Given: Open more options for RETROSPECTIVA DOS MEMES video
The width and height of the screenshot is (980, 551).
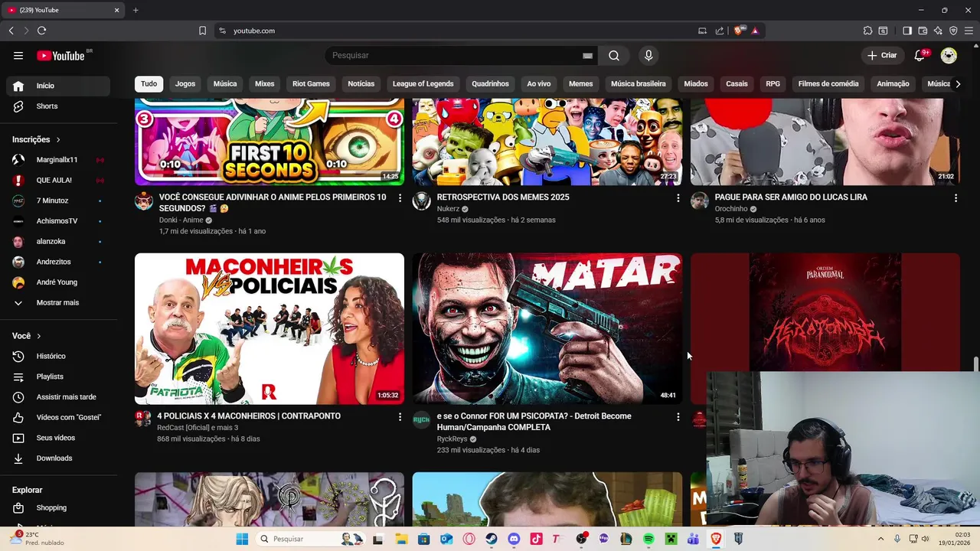Looking at the screenshot, I should [x=678, y=198].
